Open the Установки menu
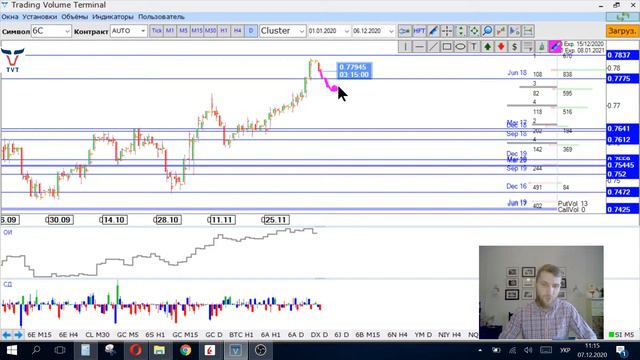This screenshot has width=640, height=360. point(40,17)
